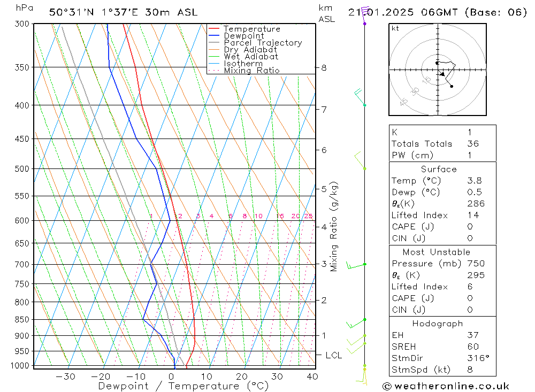Click the 5 km altitude label
535x392 pixels.
[324, 189]
